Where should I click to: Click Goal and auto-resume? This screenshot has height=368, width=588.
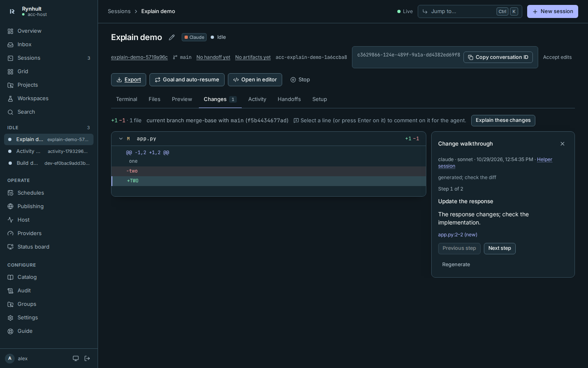pos(187,80)
